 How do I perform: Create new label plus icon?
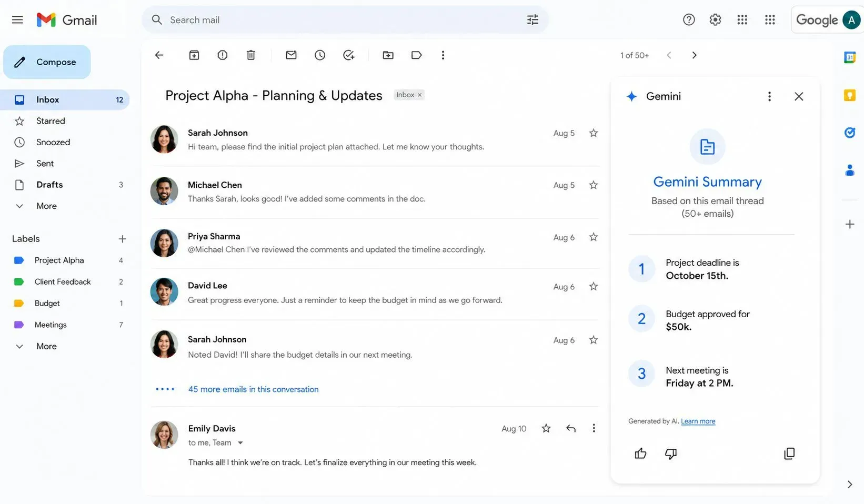pos(122,239)
